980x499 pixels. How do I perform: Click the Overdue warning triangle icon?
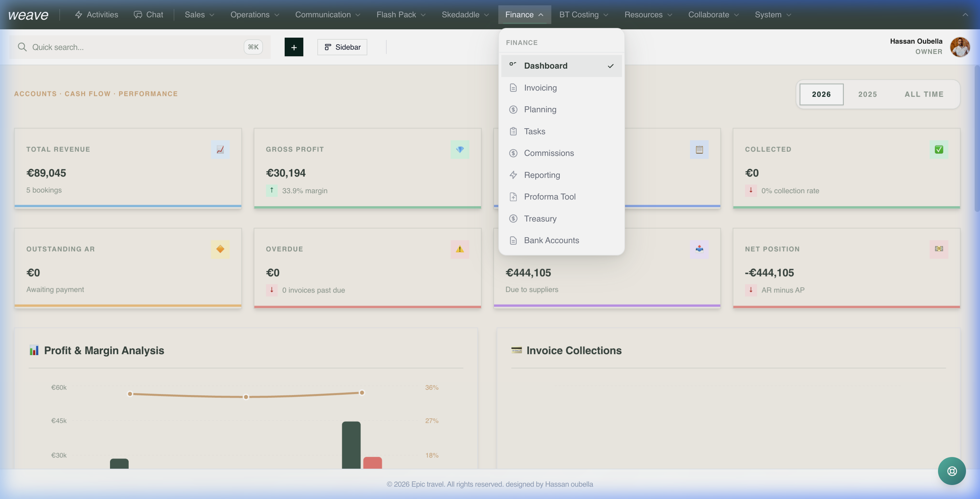click(x=460, y=249)
